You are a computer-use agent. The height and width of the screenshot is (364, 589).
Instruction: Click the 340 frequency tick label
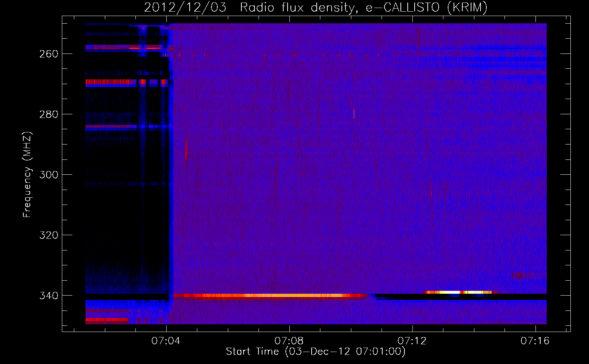49,296
